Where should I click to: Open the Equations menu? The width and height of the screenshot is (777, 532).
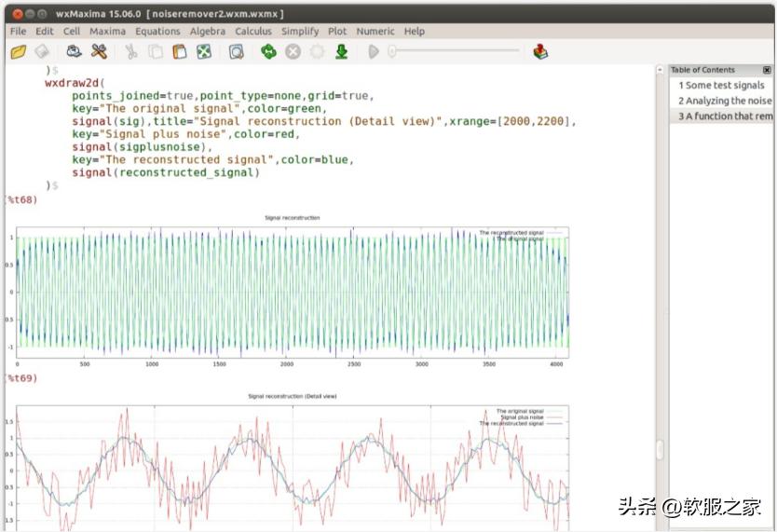(157, 31)
